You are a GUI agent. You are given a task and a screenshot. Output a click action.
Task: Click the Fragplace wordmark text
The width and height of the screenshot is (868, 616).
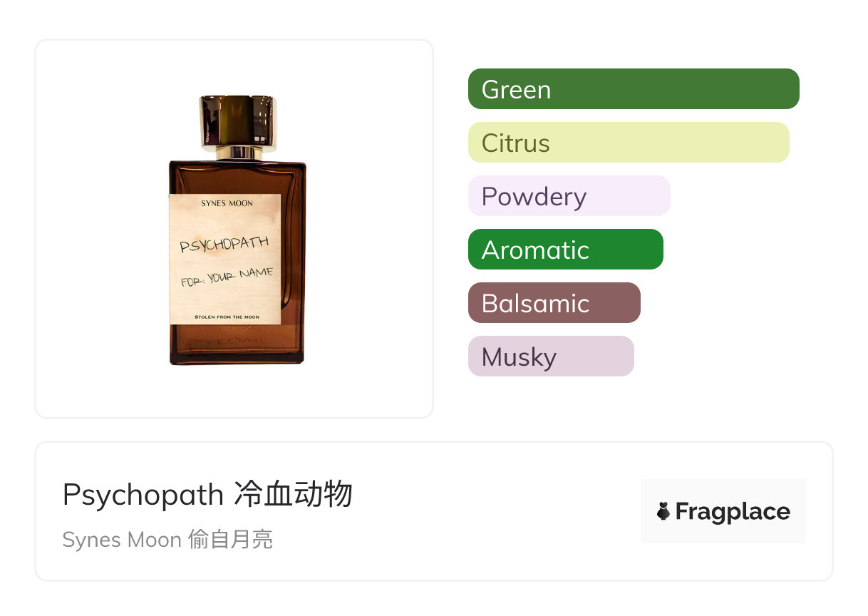(733, 512)
